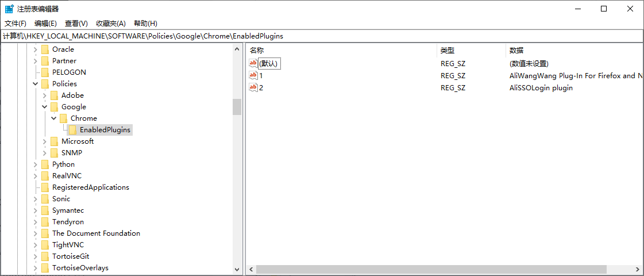Screen dimensions: 644x276
Task: Expand the TortoiseOverlays key
Action: tap(36, 268)
